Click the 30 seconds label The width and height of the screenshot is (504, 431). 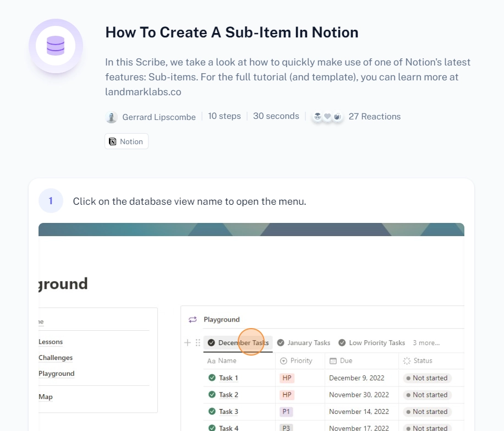(276, 116)
